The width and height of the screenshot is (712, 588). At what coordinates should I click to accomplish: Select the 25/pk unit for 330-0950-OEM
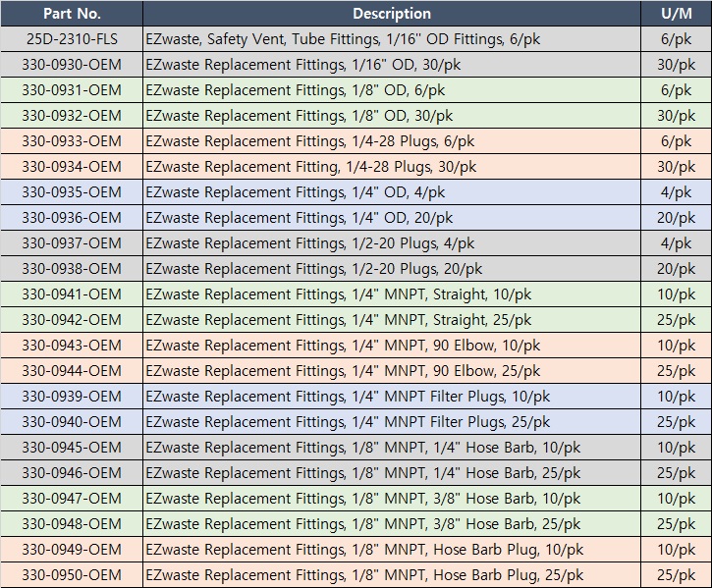click(x=676, y=574)
